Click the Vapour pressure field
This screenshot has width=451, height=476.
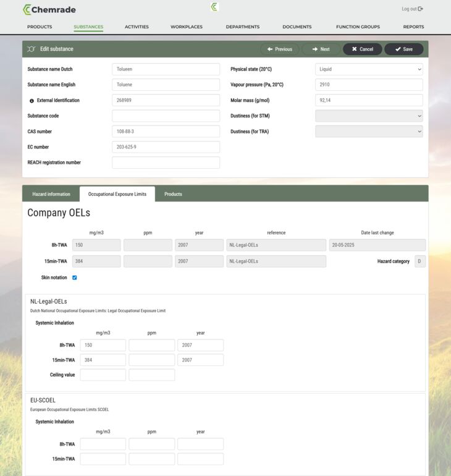[369, 85]
